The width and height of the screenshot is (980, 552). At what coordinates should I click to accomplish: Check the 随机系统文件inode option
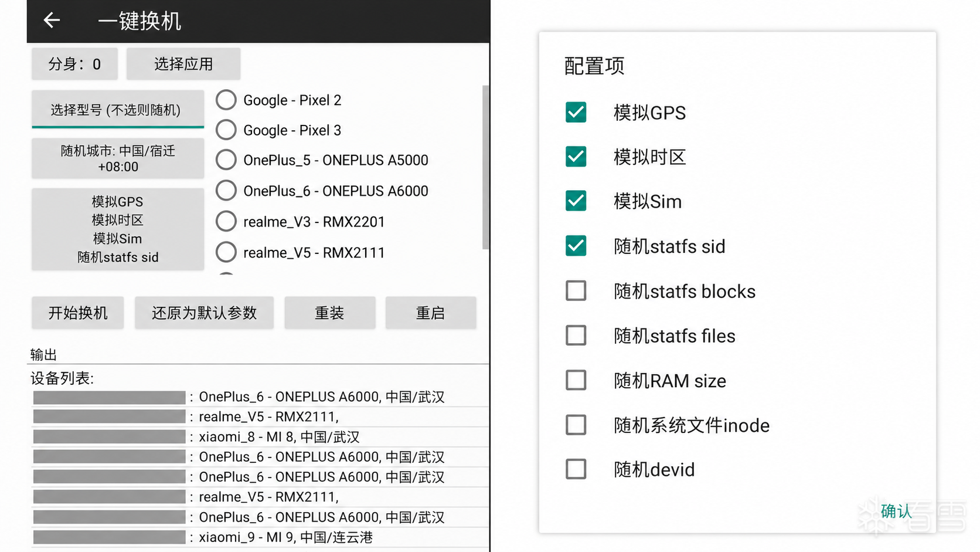tap(576, 425)
